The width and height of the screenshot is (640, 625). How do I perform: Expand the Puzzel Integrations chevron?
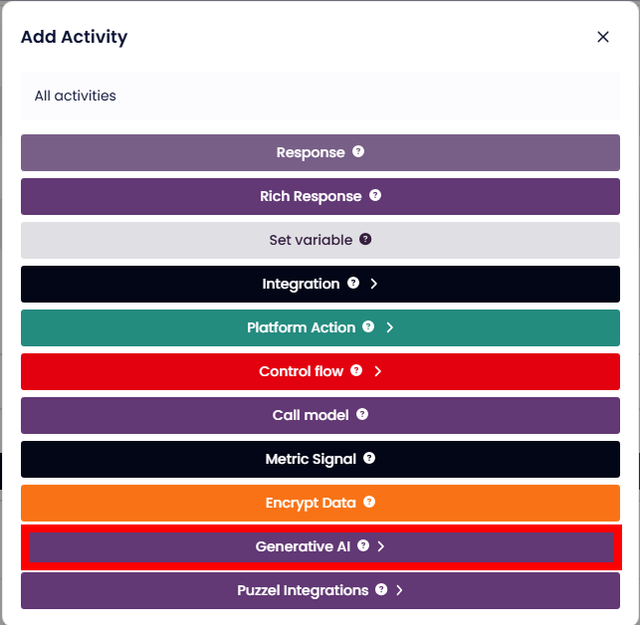399,590
